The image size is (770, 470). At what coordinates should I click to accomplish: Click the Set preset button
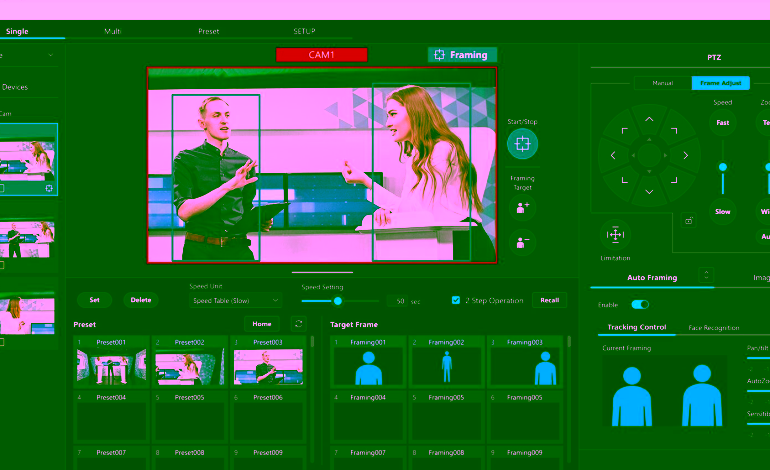(94, 300)
